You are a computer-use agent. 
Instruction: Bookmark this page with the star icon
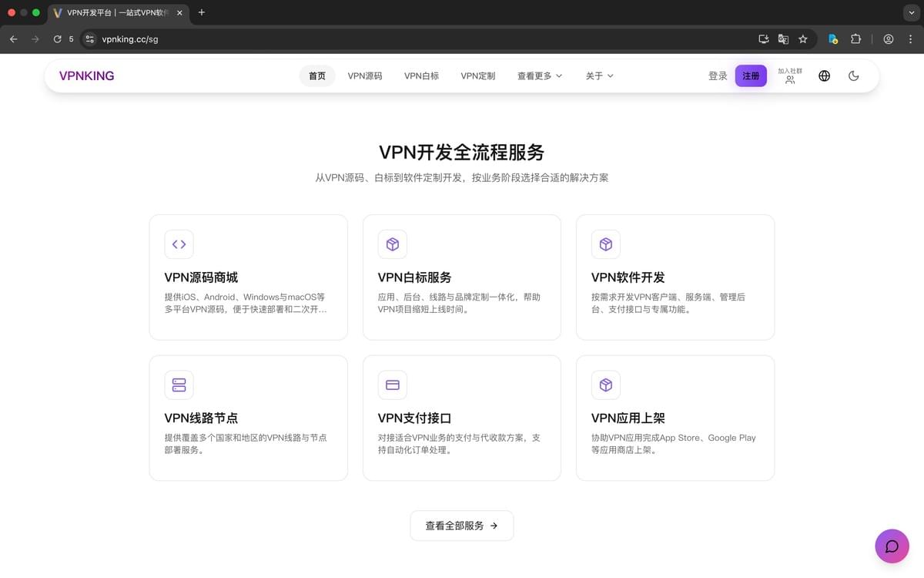[x=803, y=39]
